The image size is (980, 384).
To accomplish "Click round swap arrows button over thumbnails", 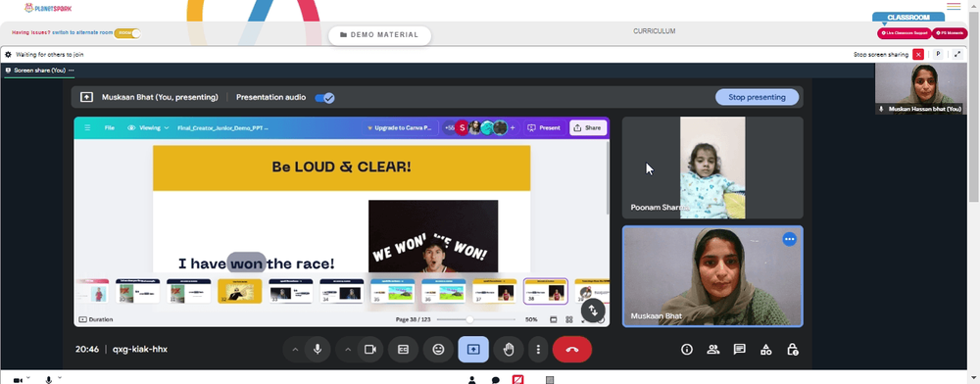I will pos(593,310).
